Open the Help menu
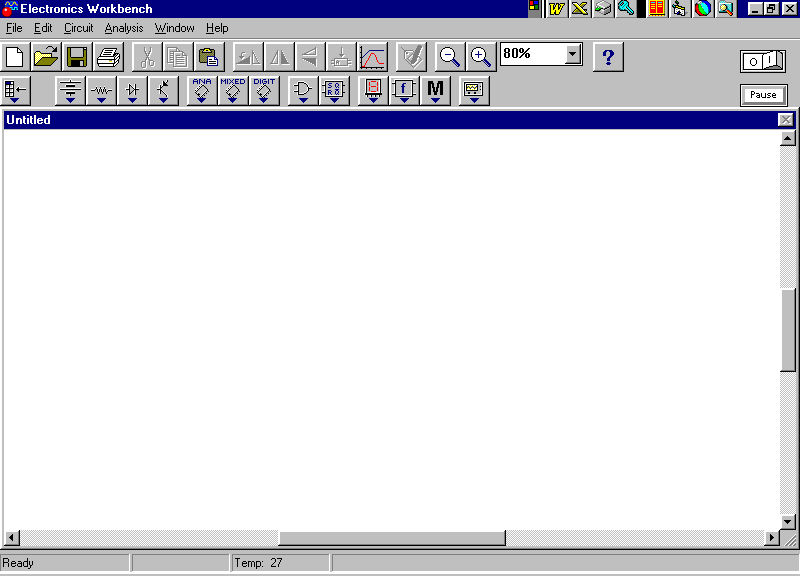 pos(217,28)
